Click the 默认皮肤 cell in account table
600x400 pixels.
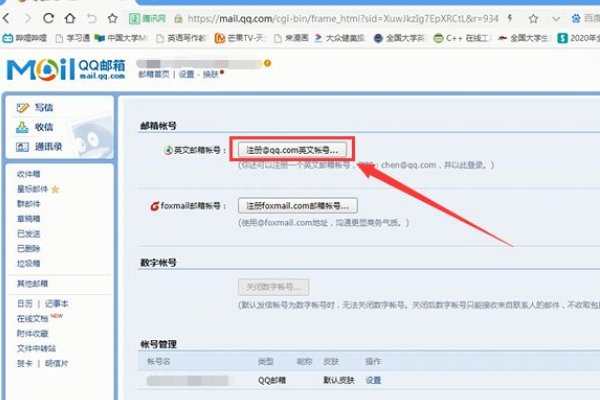click(339, 380)
